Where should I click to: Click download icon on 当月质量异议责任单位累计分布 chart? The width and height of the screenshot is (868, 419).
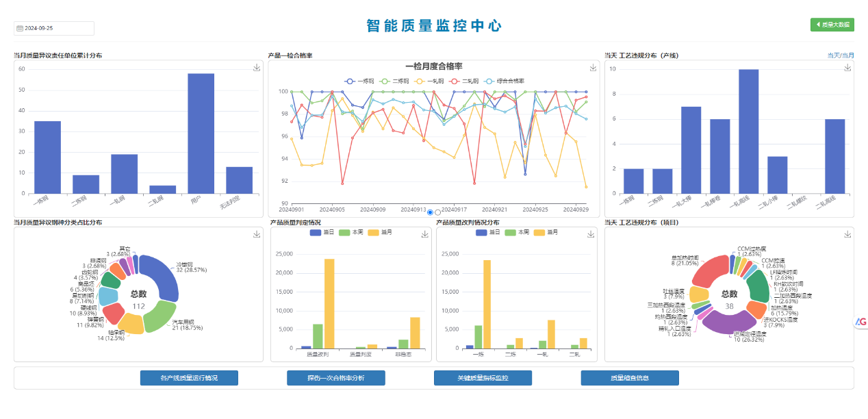(257, 67)
